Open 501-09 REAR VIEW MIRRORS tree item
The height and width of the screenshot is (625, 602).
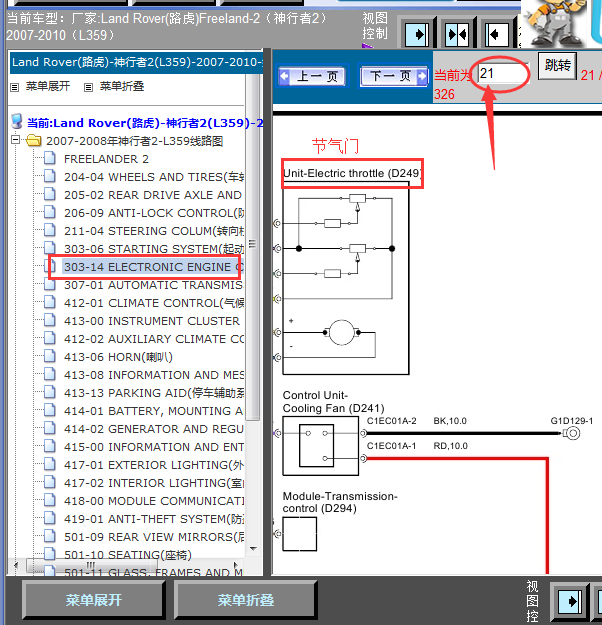pos(154,537)
